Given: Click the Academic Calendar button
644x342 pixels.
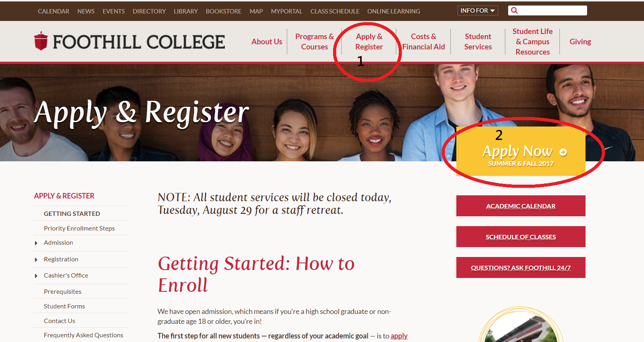Looking at the screenshot, I should 521,206.
